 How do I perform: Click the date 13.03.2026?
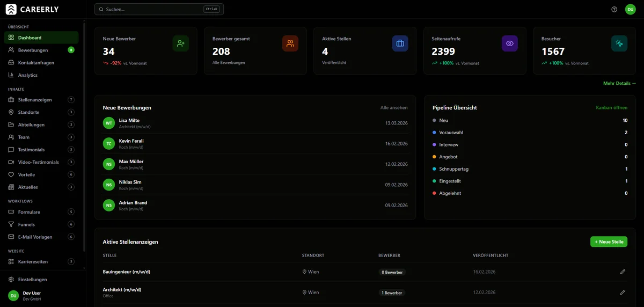click(x=397, y=123)
